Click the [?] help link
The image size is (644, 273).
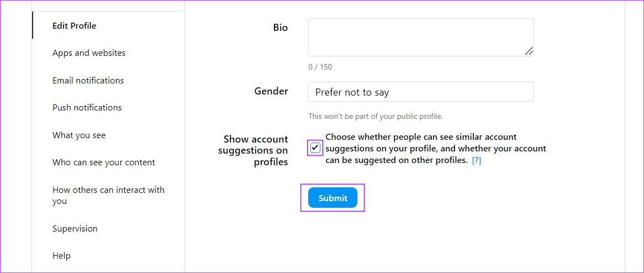[477, 161]
